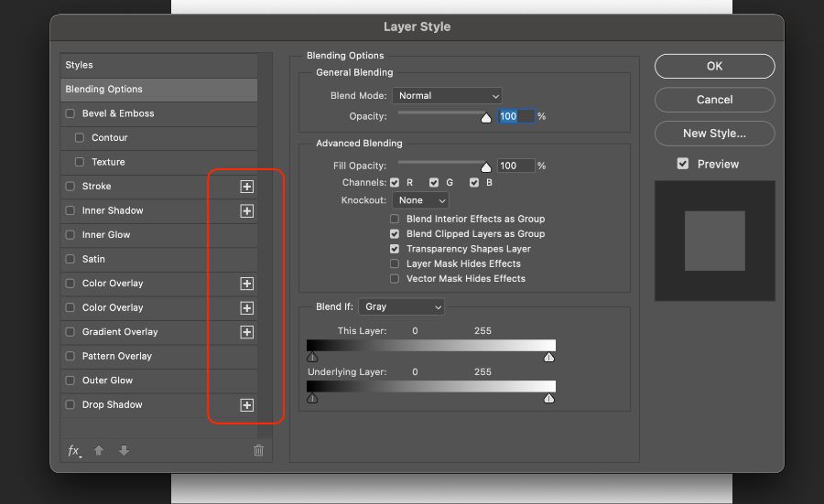Image resolution: width=824 pixels, height=504 pixels.
Task: Enable the Bevel & Emboss checkbox
Action: click(70, 113)
